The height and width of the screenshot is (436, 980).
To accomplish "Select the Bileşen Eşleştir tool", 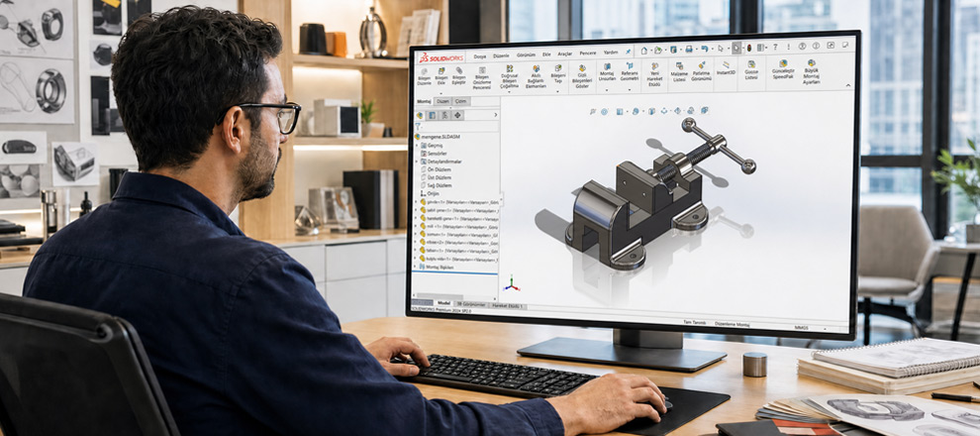I will click(x=458, y=75).
